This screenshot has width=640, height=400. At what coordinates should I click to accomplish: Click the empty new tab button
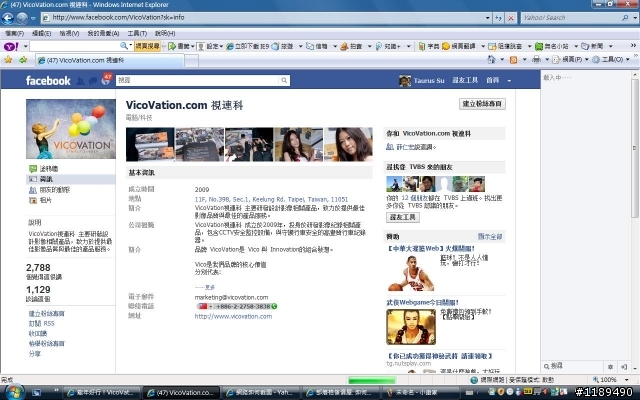click(192, 61)
